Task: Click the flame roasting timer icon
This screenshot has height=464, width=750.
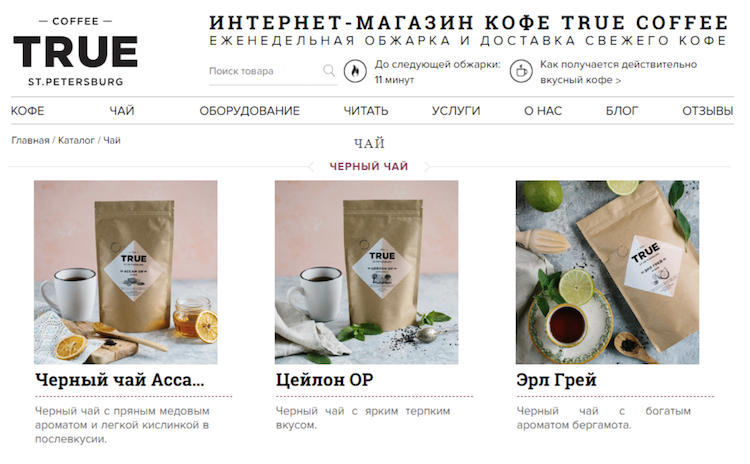Action: click(355, 71)
